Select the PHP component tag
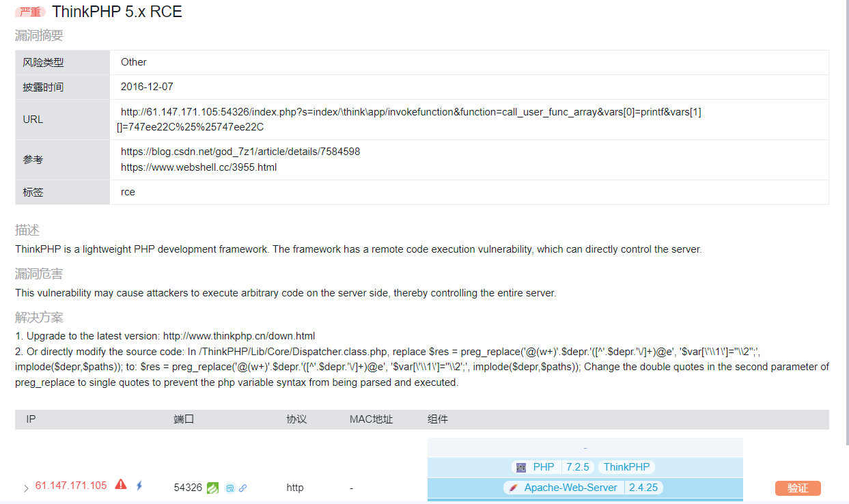The width and height of the screenshot is (849, 504). tap(544, 467)
